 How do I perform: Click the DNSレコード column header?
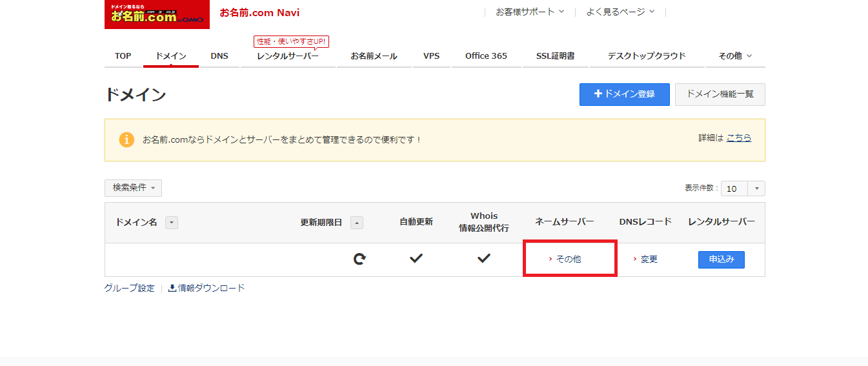pos(645,222)
